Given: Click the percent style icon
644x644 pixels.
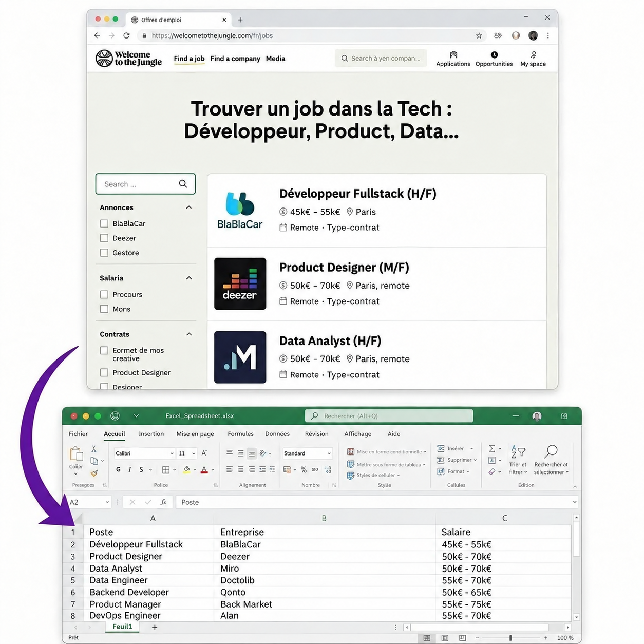Looking at the screenshot, I should 304,469.
